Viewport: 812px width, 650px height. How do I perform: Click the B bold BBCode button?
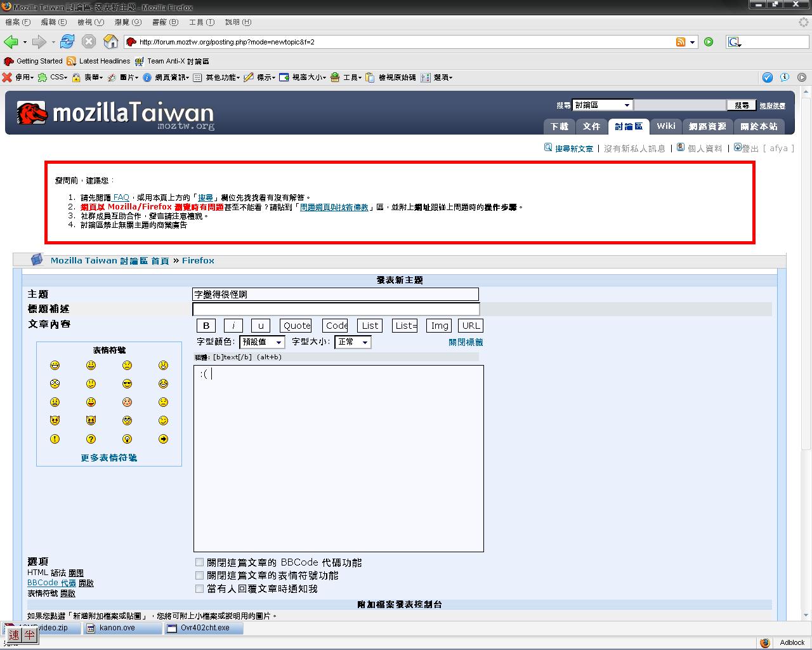click(x=206, y=326)
